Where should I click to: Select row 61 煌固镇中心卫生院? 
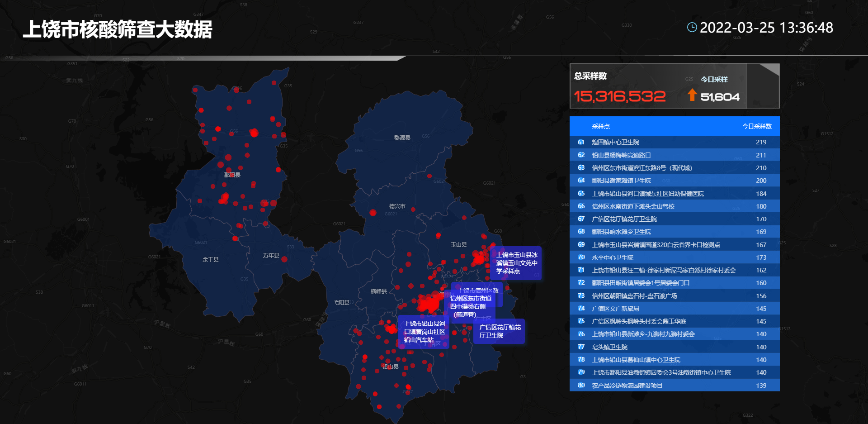coord(675,142)
